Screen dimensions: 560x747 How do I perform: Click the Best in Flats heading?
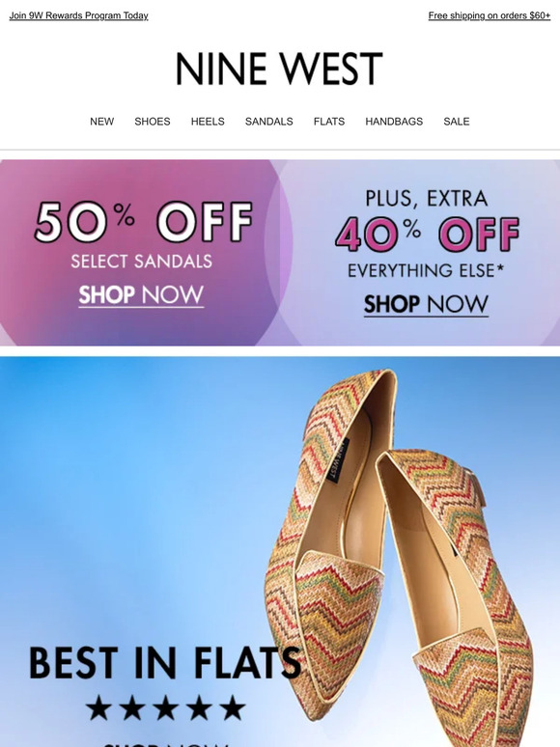click(165, 663)
